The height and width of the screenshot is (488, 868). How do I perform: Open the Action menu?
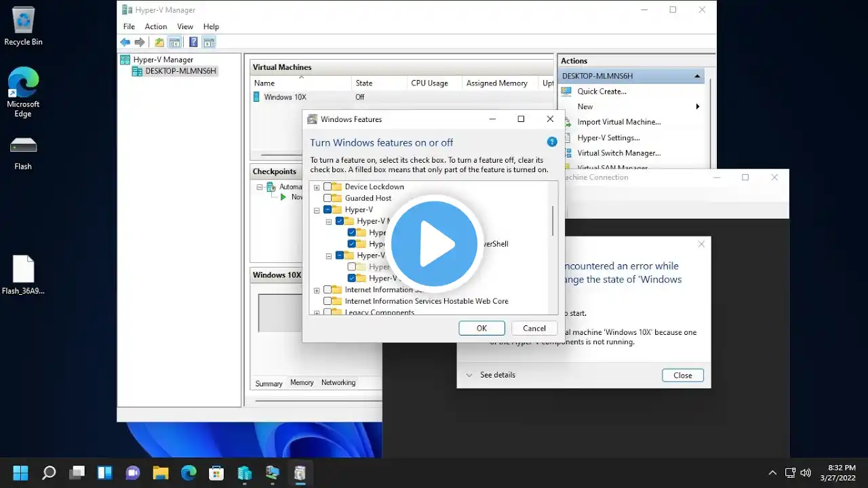(x=155, y=26)
